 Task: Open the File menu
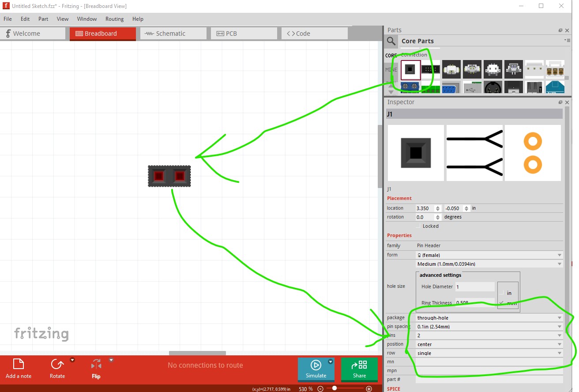click(8, 19)
